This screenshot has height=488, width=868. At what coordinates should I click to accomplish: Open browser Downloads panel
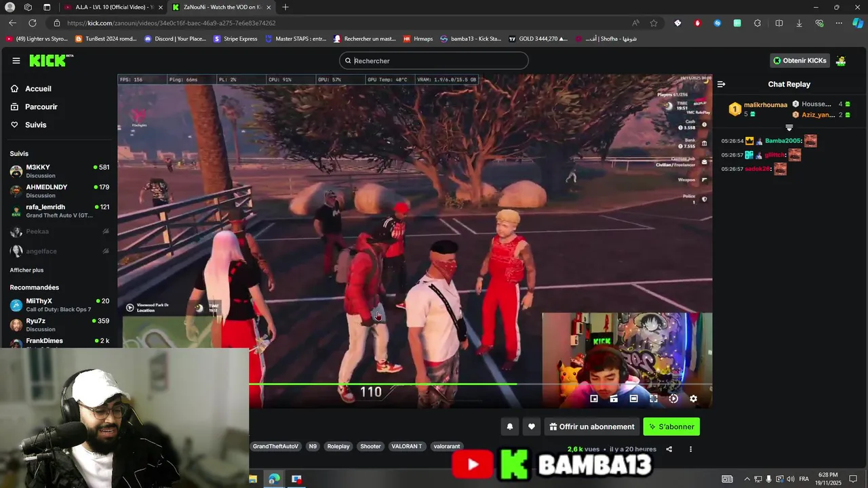tap(799, 23)
